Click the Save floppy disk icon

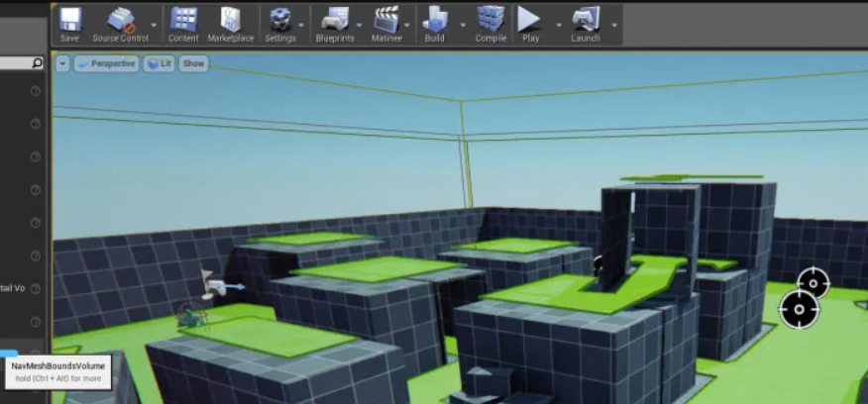(x=69, y=25)
